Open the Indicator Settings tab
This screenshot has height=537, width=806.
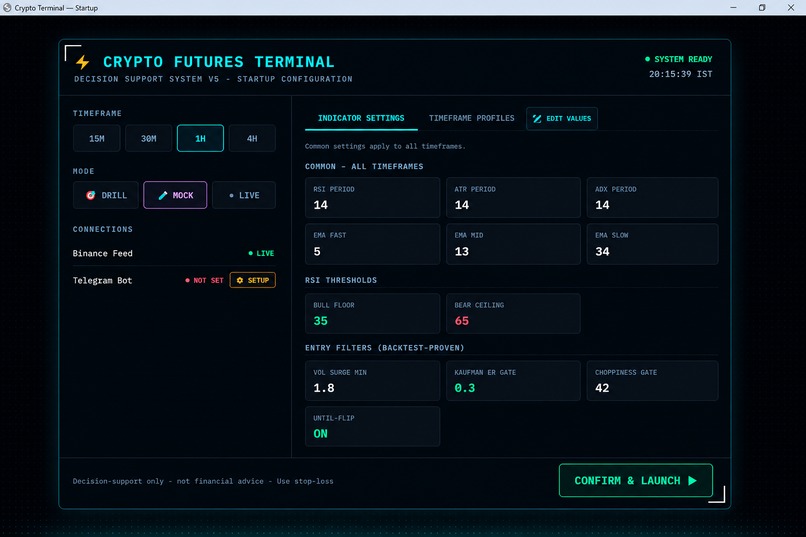tap(361, 118)
